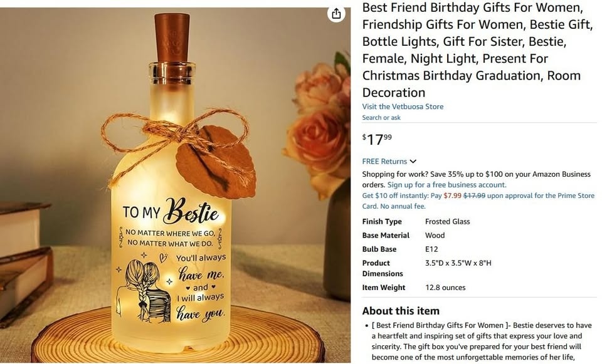Click the first About this item bullet paragraph
This screenshot has height=364, width=602.
pos(482,341)
